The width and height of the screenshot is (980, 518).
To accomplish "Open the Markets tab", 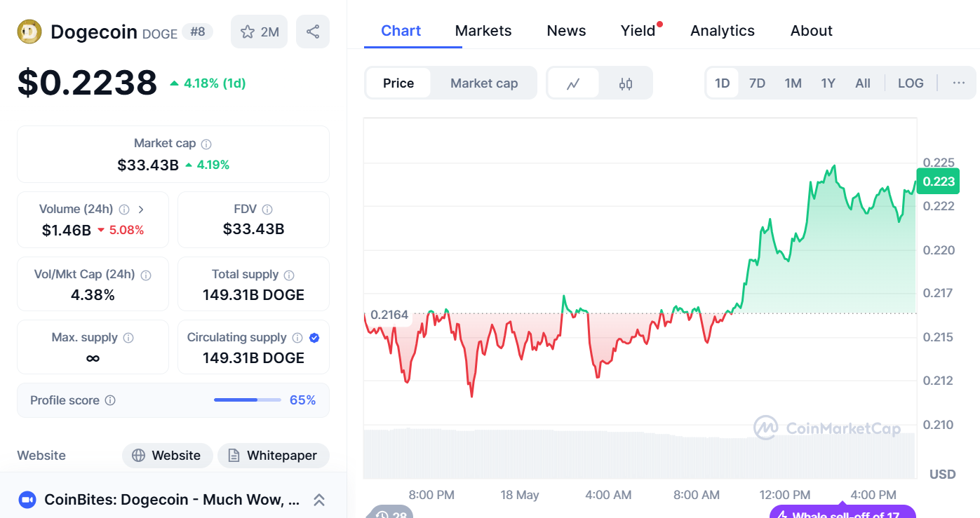I will point(483,31).
